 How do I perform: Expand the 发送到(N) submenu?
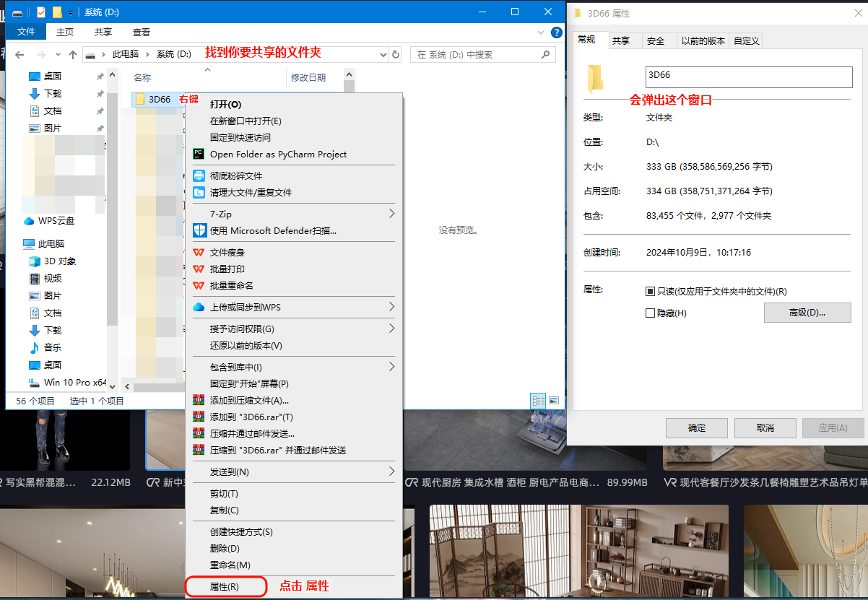tap(392, 472)
